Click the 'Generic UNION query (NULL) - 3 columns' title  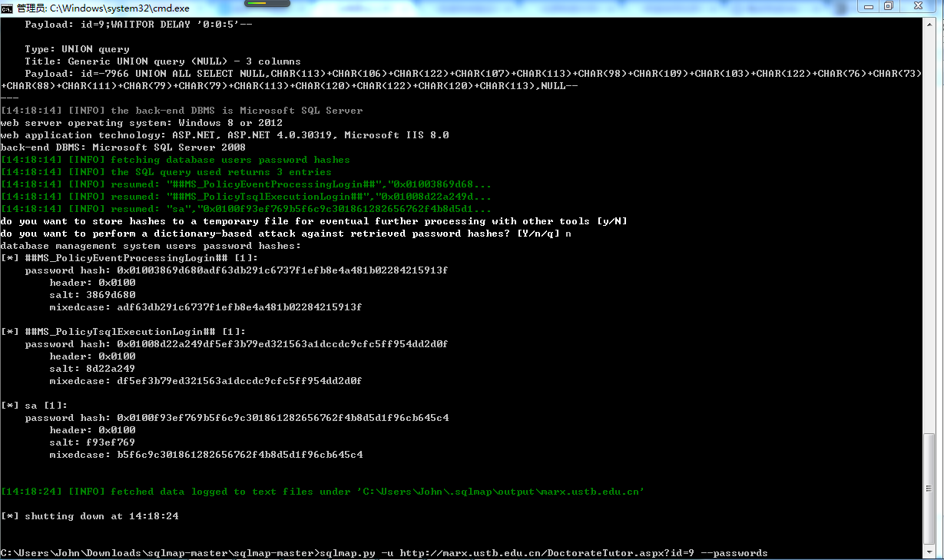click(163, 61)
